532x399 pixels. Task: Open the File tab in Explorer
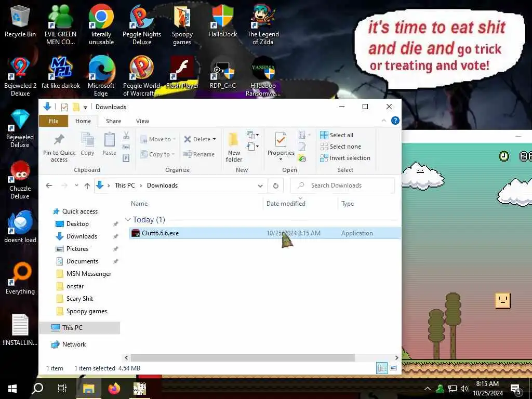(54, 121)
